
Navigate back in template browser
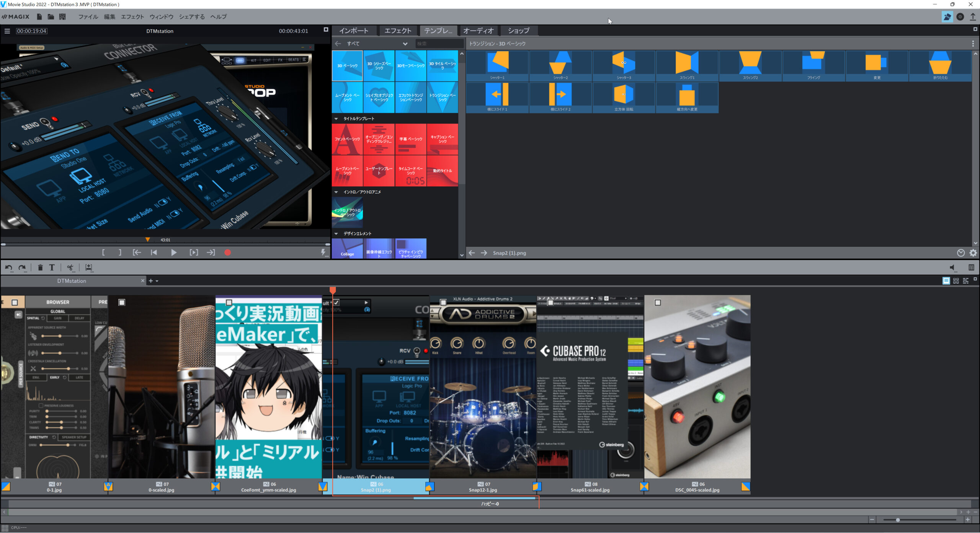pos(338,44)
